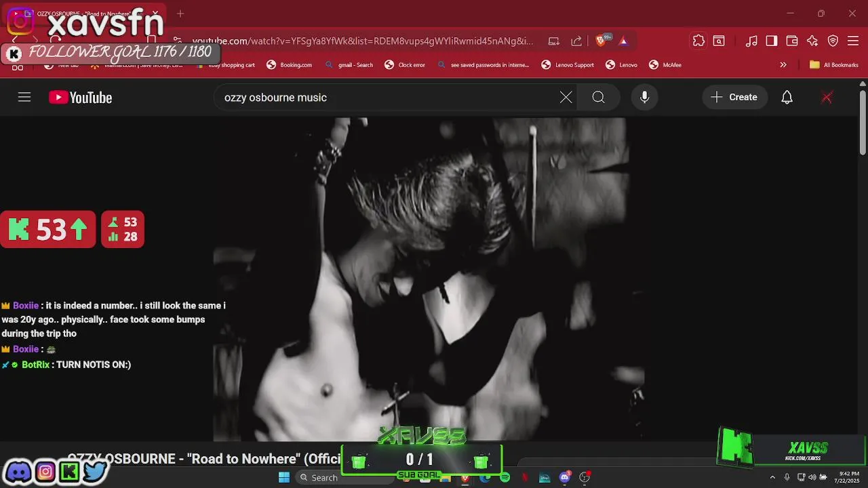Open the bookmark labelled just Lenovo

621,65
